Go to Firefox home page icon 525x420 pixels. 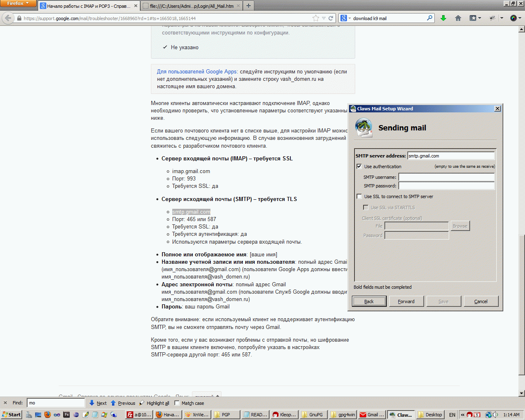458,18
